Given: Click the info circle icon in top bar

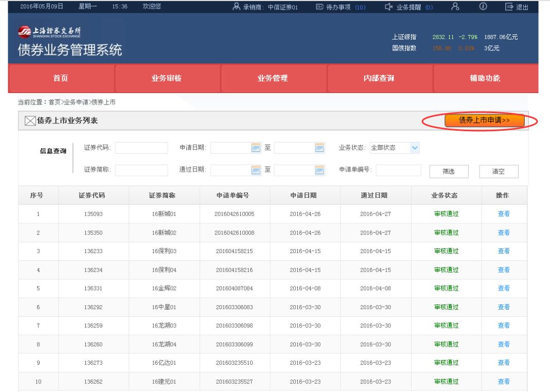Looking at the screenshot, I should (483, 6).
